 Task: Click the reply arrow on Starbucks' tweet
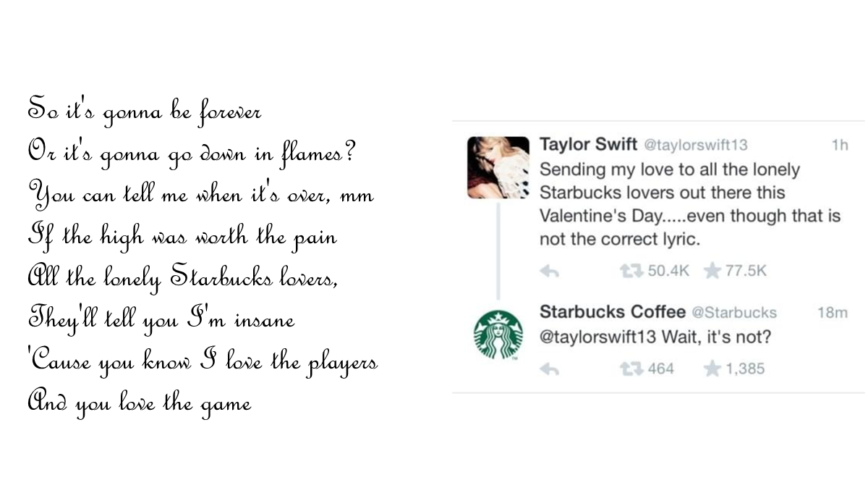click(550, 369)
